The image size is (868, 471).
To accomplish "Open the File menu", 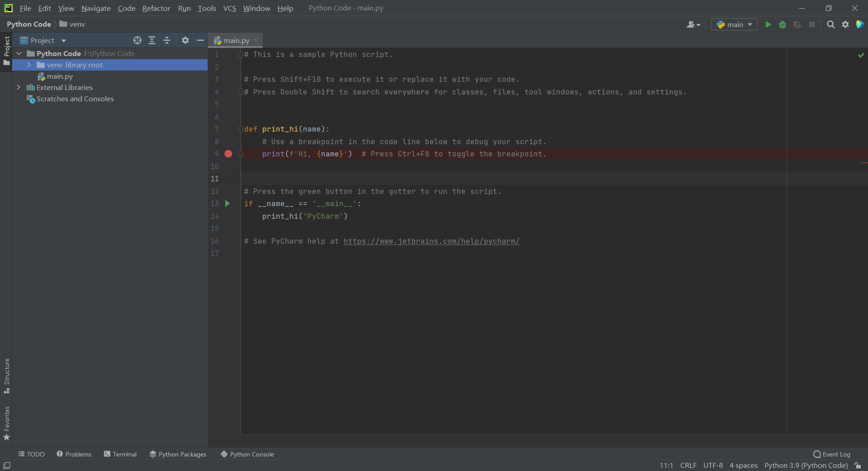I will pyautogui.click(x=25, y=8).
